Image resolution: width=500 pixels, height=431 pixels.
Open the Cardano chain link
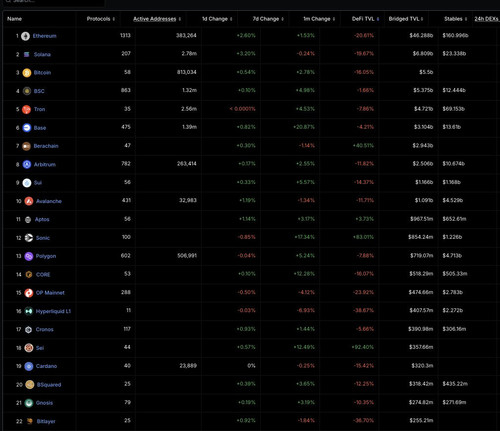pyautogui.click(x=46, y=366)
